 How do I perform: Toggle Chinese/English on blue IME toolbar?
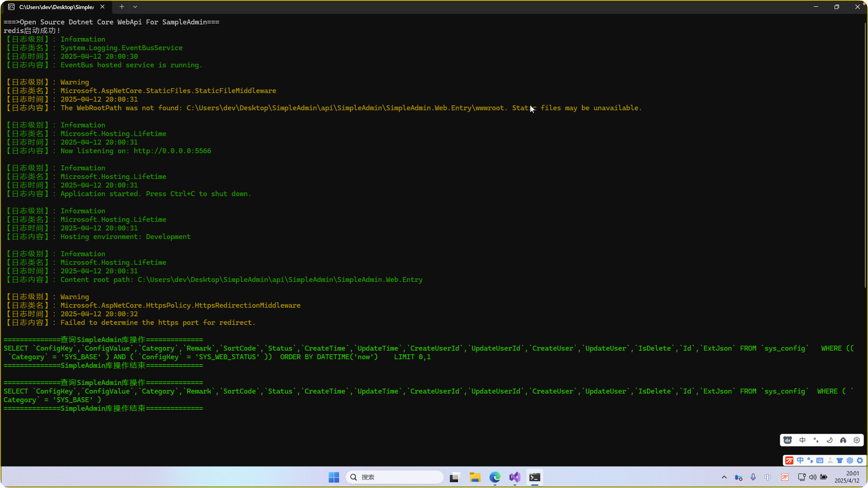(800, 460)
